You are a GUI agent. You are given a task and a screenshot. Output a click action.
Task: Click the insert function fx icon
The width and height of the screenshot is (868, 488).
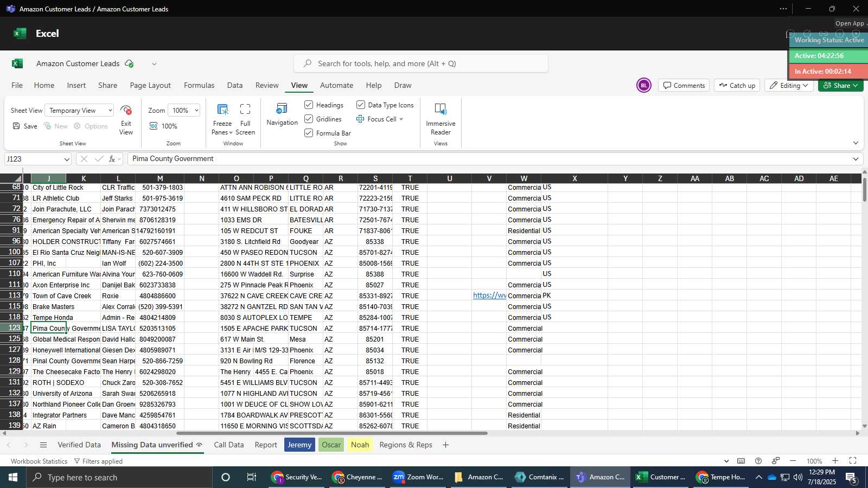pyautogui.click(x=112, y=159)
